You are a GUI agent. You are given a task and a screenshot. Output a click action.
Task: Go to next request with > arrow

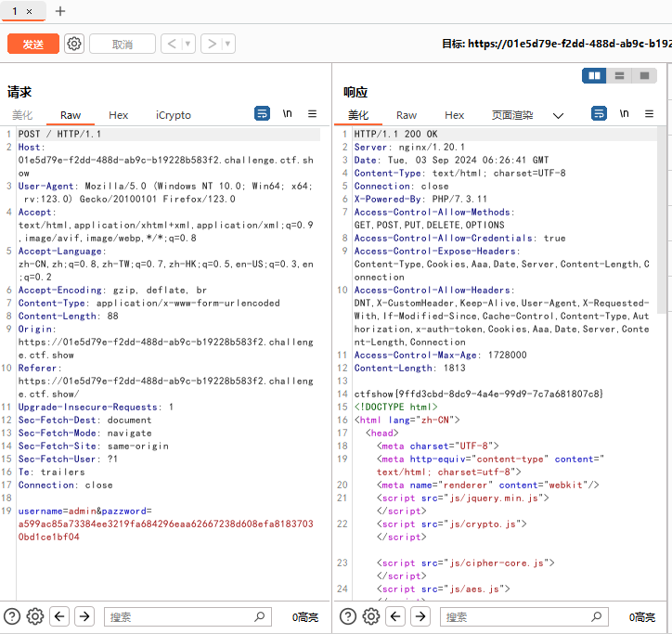pyautogui.click(x=212, y=44)
